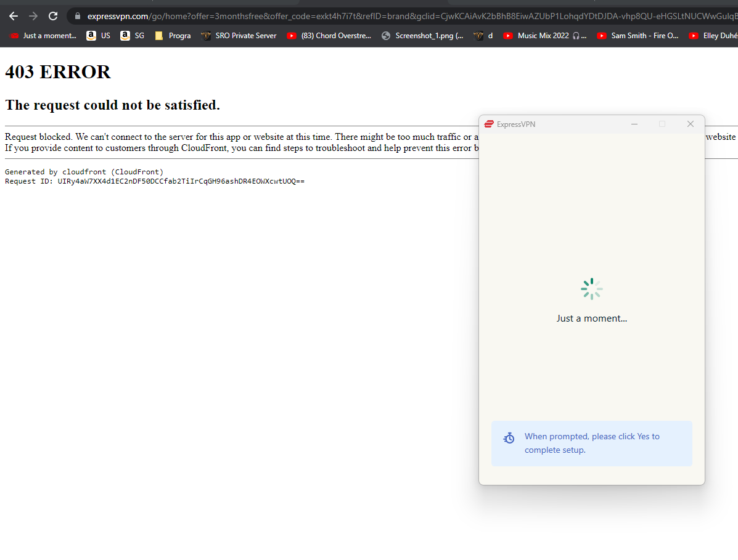Open the 'Just a moment...' bookmark
738x560 pixels.
pyautogui.click(x=43, y=36)
